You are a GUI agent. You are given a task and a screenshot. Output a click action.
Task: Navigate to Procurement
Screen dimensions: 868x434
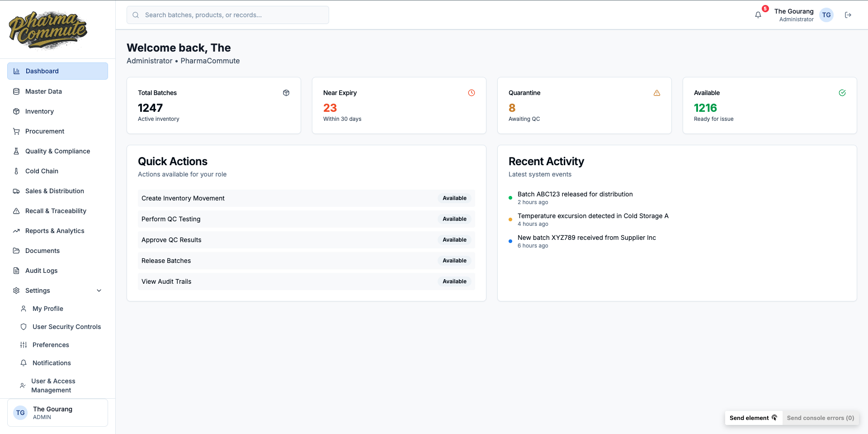click(x=57, y=131)
